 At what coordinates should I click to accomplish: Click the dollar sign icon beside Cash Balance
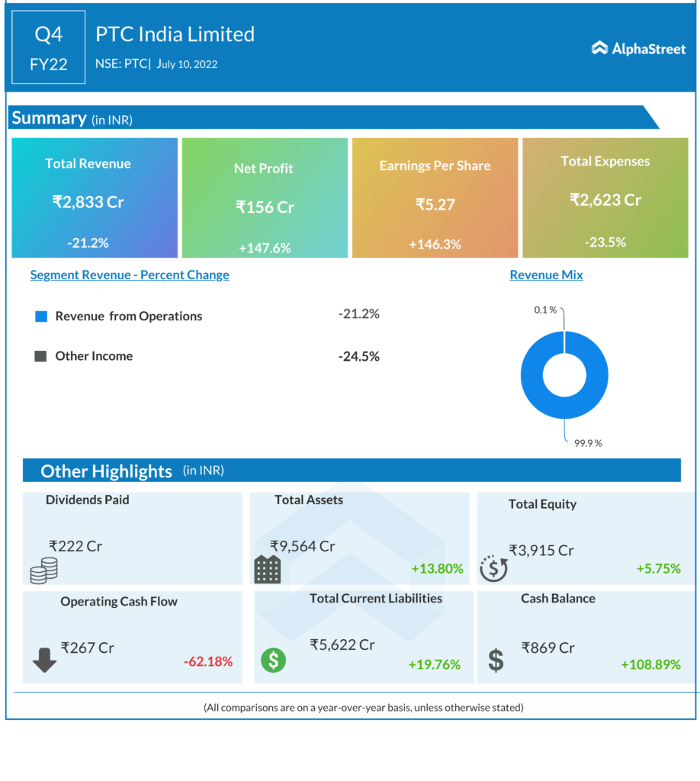click(496, 660)
